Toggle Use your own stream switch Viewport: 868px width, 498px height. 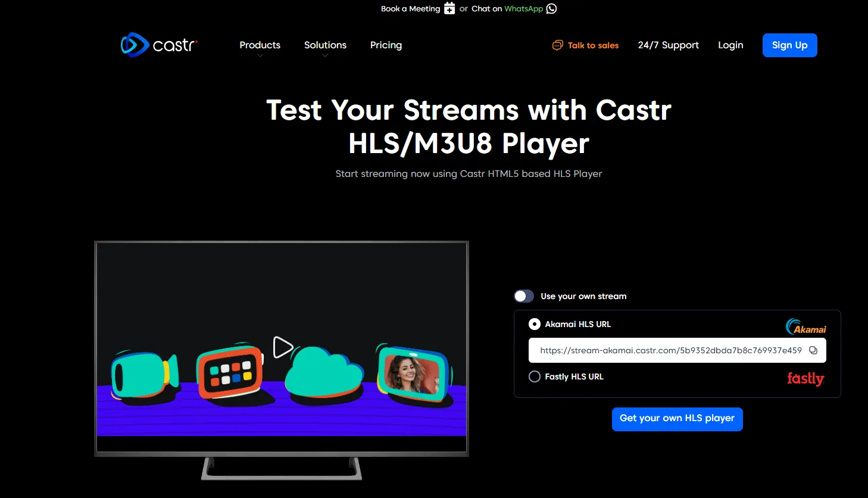pos(524,296)
